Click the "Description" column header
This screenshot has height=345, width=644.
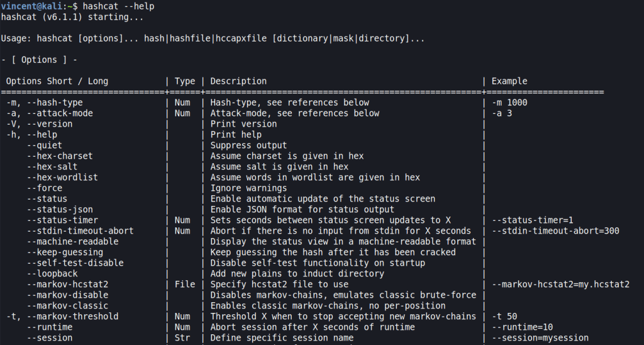click(238, 81)
